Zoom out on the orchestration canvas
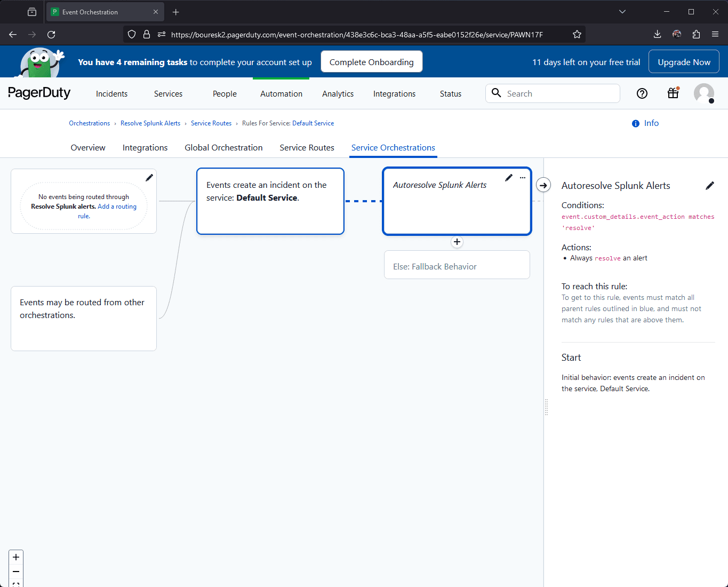This screenshot has height=587, width=728. (x=16, y=572)
